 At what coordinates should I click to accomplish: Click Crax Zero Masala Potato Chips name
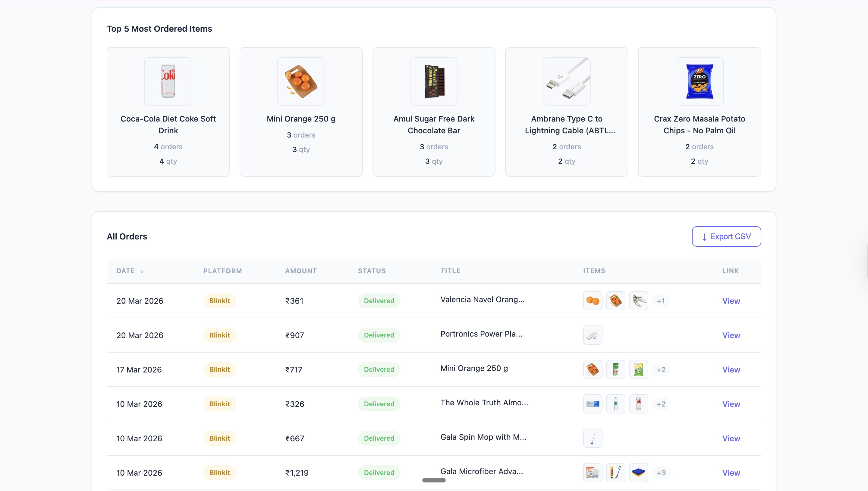coord(700,125)
